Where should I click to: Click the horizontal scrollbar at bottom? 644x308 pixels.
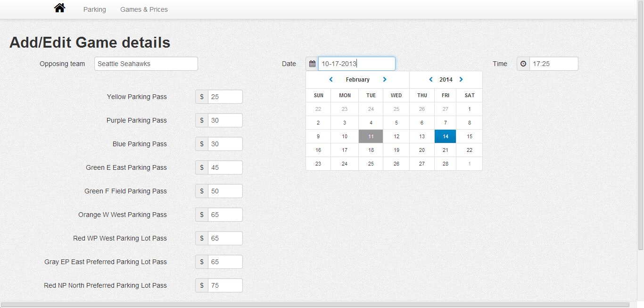tap(314, 305)
